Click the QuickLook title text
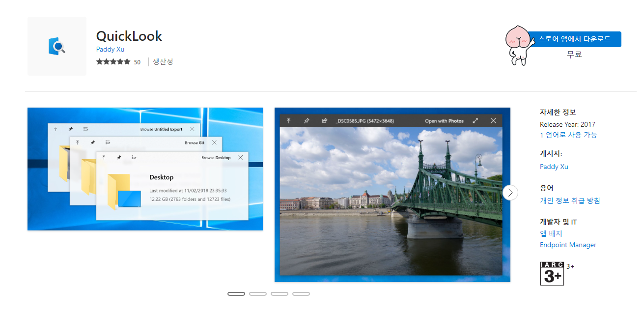 click(x=129, y=36)
